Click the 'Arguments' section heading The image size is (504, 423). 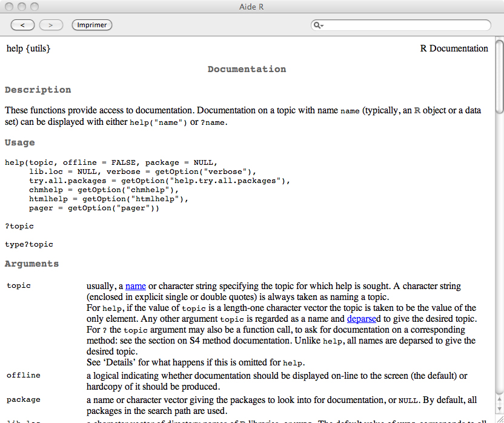(31, 264)
